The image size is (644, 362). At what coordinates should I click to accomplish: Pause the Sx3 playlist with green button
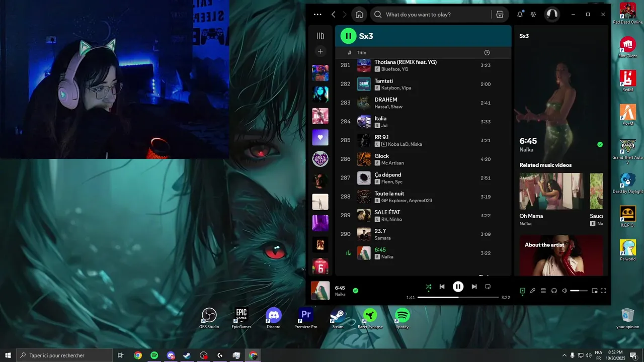[348, 36]
